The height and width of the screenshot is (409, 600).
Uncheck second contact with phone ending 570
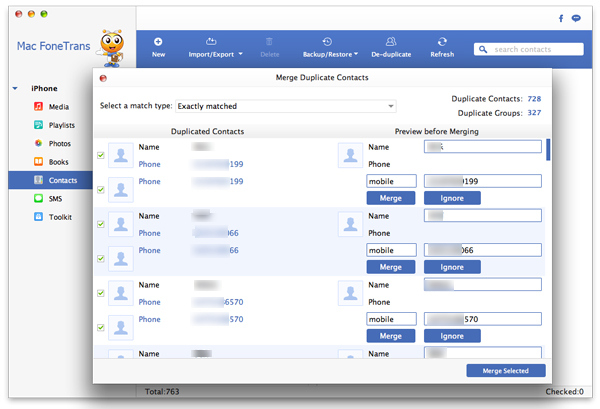pyautogui.click(x=101, y=327)
